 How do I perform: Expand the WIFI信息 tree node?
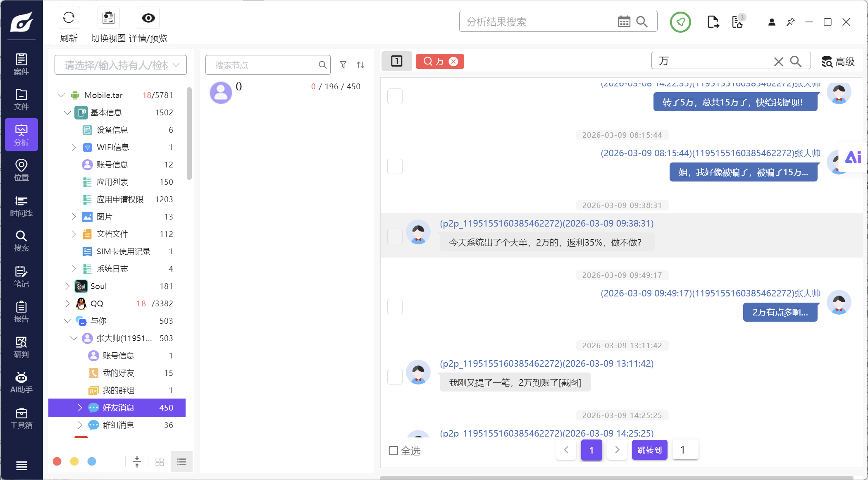point(74,147)
